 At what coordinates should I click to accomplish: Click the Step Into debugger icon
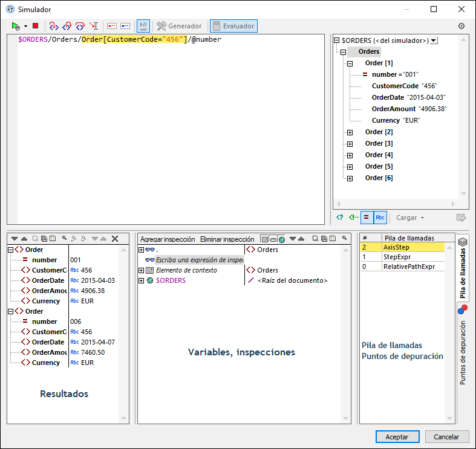[54, 26]
